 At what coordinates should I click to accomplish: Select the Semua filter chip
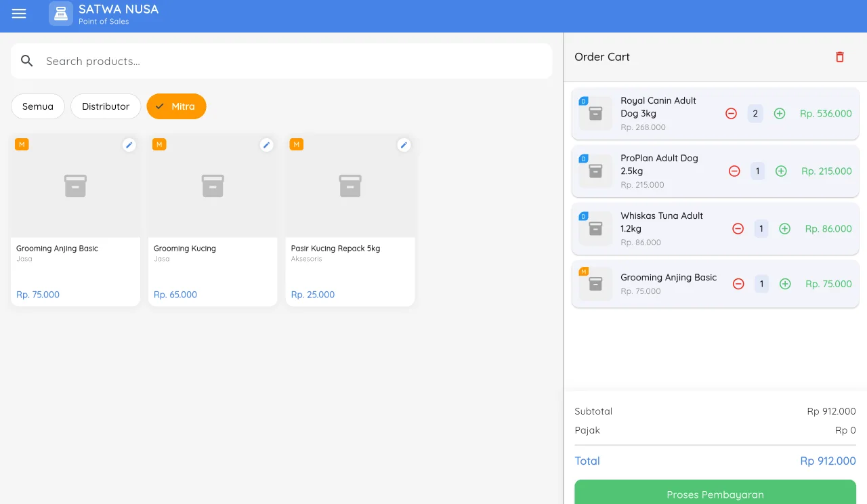pos(38,106)
